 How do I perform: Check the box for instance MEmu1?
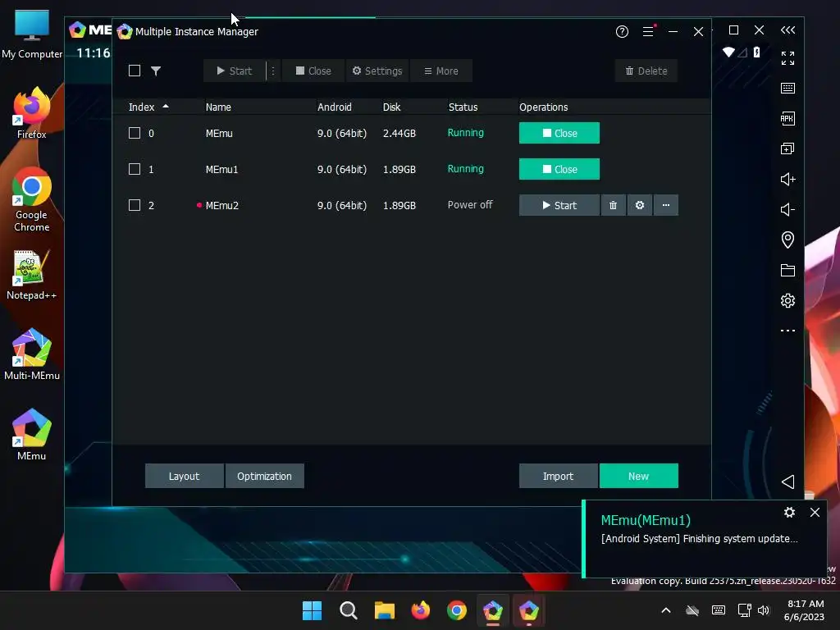tap(135, 169)
